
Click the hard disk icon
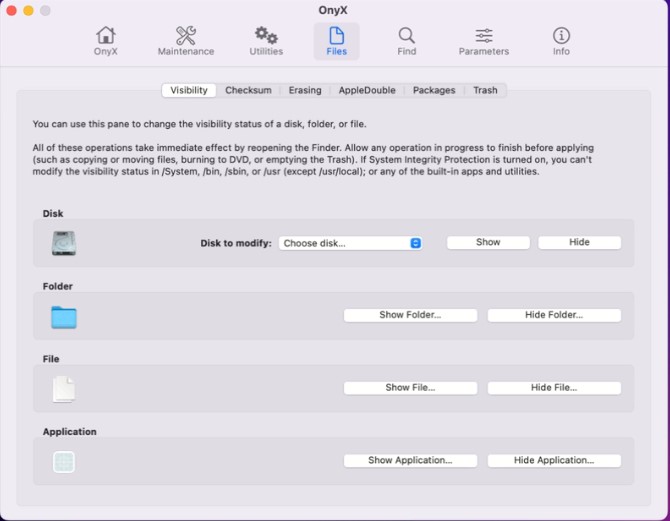[64, 243]
